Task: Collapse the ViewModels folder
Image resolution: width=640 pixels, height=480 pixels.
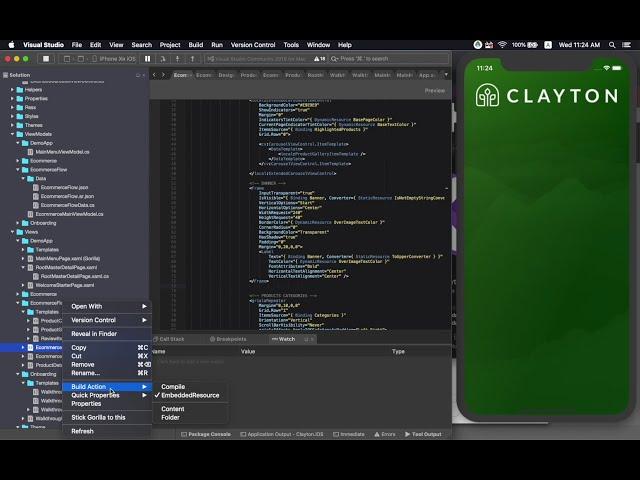Action: pyautogui.click(x=12, y=134)
